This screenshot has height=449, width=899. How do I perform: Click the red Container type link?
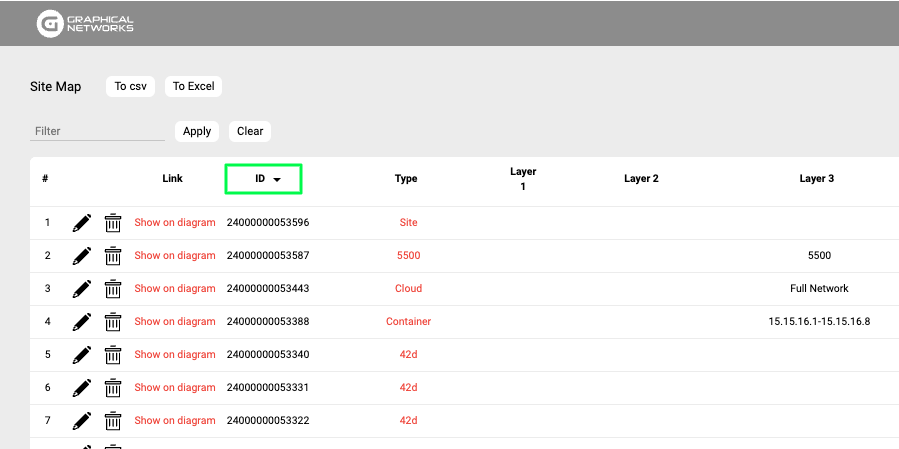(x=408, y=322)
